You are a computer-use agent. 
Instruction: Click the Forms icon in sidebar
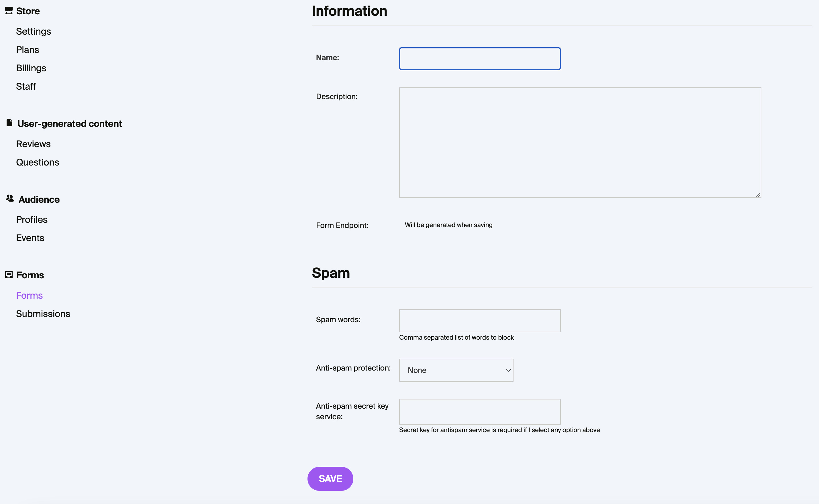point(8,274)
